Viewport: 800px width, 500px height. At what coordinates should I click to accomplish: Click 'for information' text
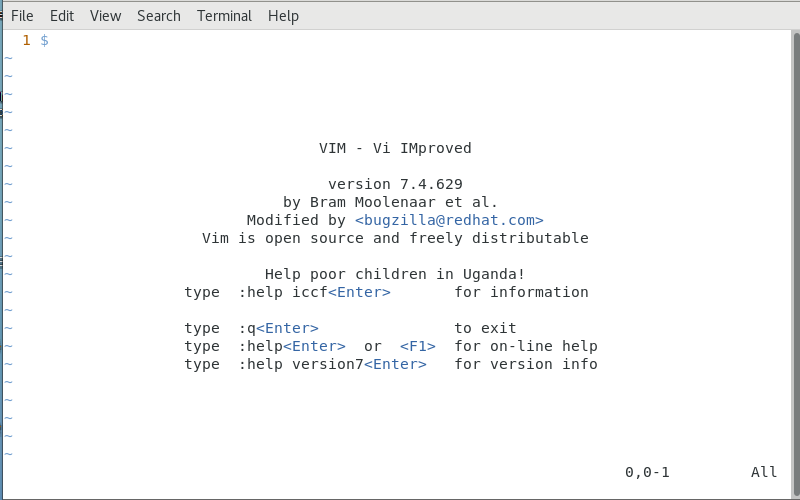[521, 292]
